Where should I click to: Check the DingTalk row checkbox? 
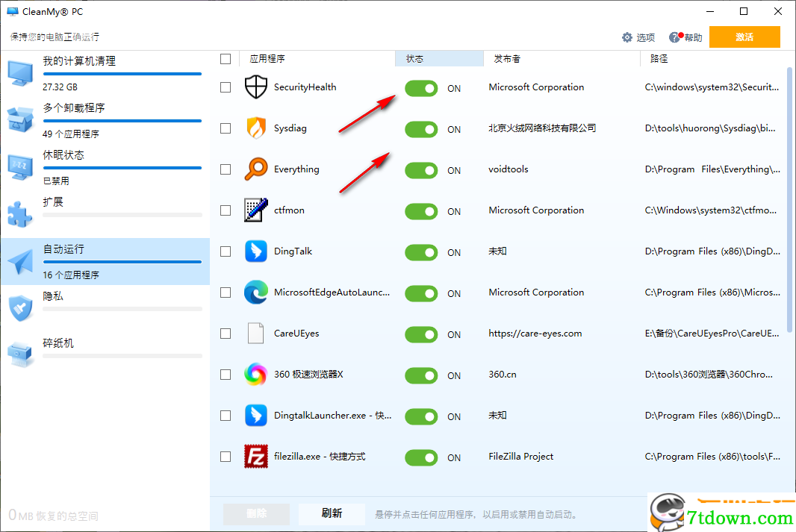coord(226,251)
